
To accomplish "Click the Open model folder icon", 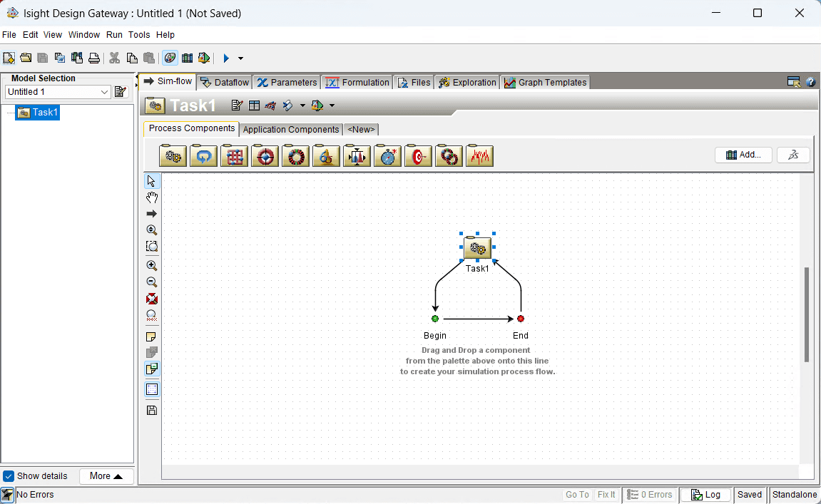I will [26, 58].
